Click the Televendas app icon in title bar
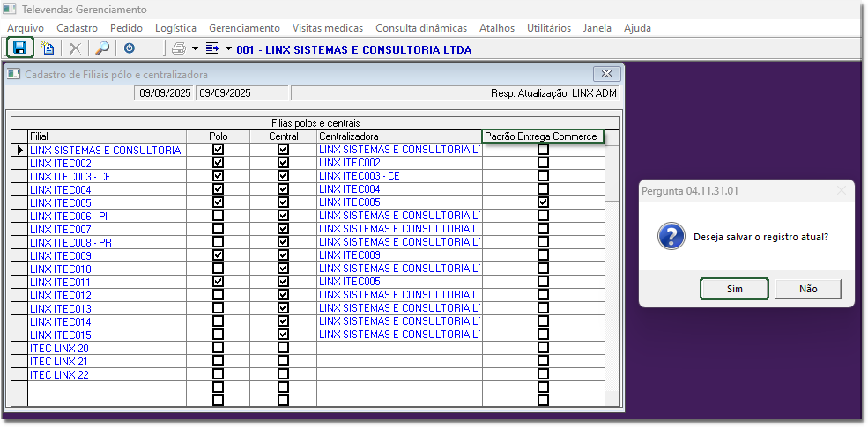 9,10
